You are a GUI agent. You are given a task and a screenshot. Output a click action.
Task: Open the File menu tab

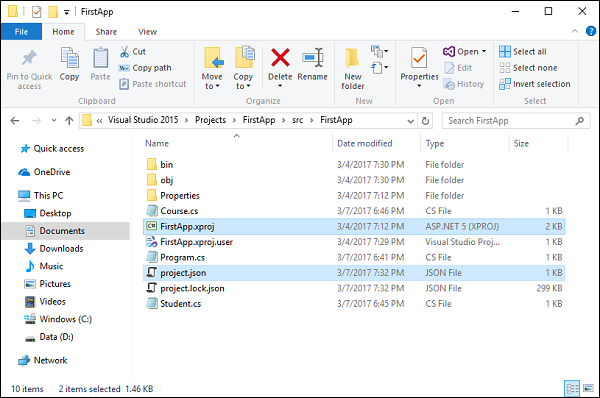(21, 32)
